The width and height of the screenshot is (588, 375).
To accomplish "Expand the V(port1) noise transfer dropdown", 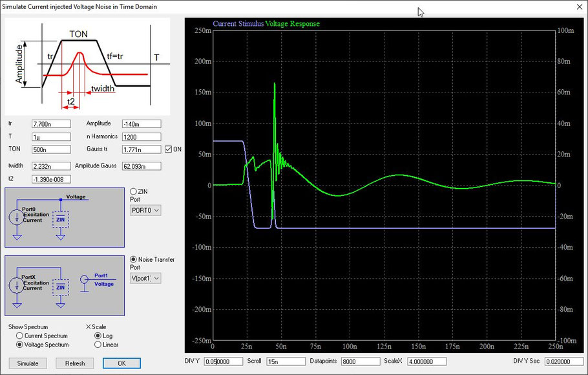I will point(145,278).
